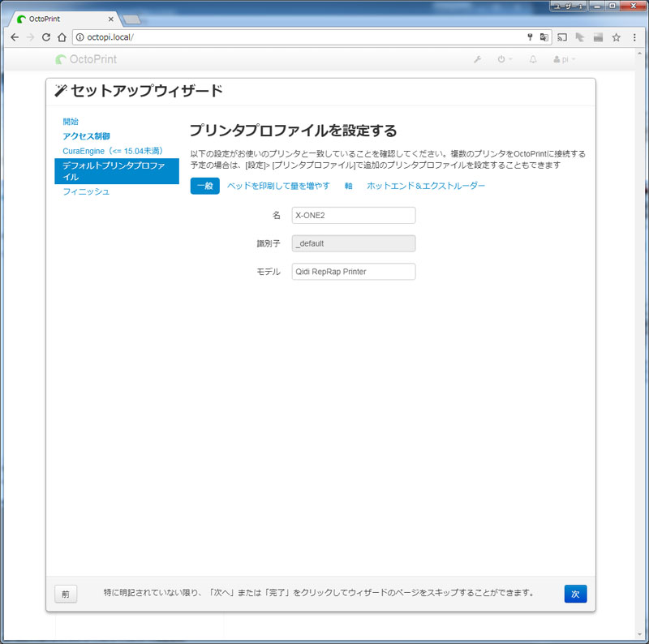Edit the 名 field containing X-ONE2

tap(354, 215)
